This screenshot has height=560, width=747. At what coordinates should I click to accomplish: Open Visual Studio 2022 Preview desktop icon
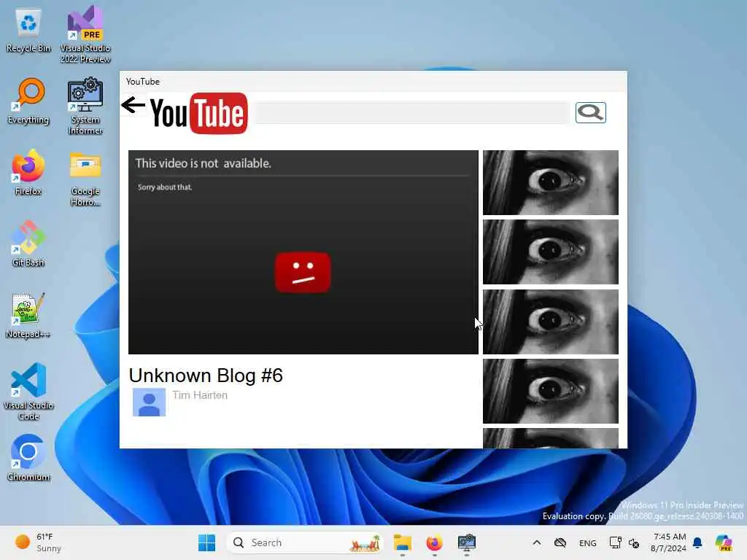85,34
